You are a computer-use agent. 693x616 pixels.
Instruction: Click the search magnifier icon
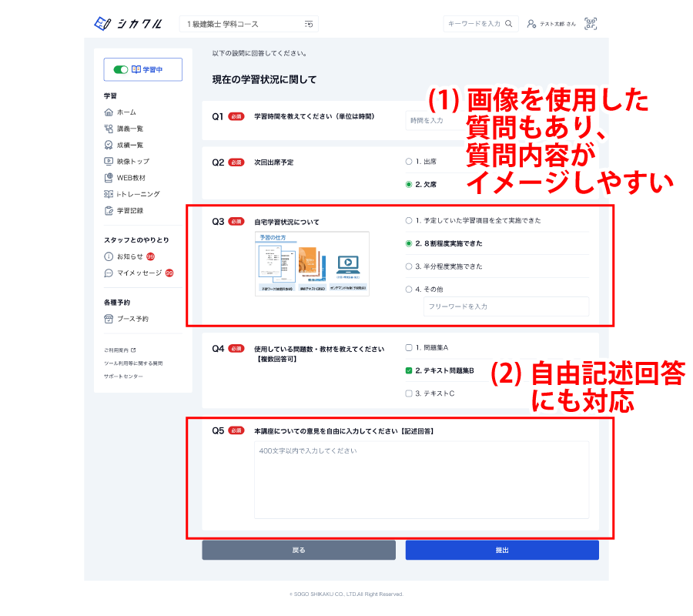click(x=509, y=23)
